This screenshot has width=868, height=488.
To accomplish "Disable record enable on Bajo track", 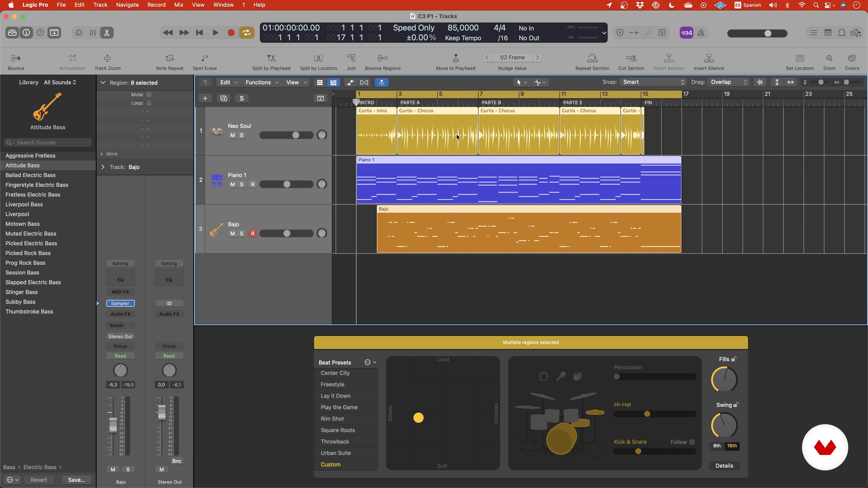I will click(x=253, y=234).
